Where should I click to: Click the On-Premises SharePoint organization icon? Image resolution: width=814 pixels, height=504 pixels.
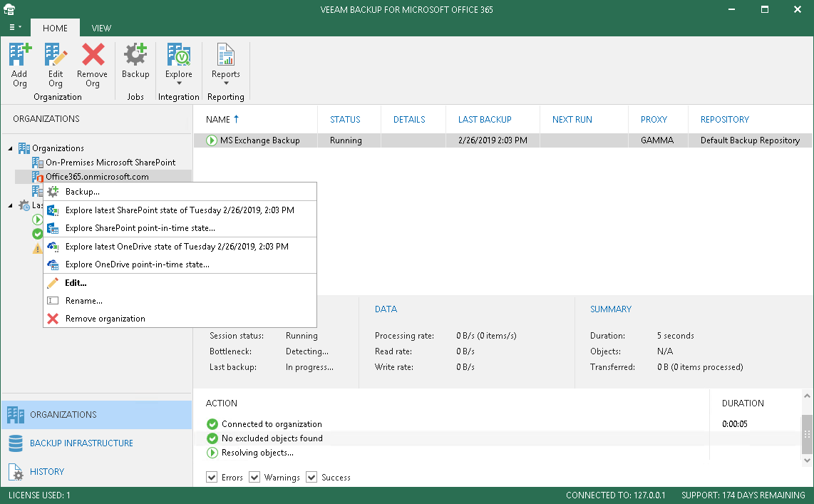click(37, 163)
